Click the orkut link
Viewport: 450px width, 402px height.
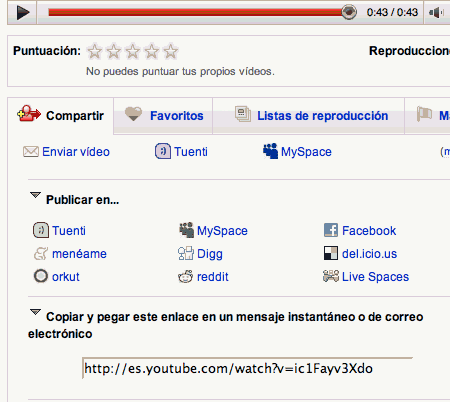(66, 277)
